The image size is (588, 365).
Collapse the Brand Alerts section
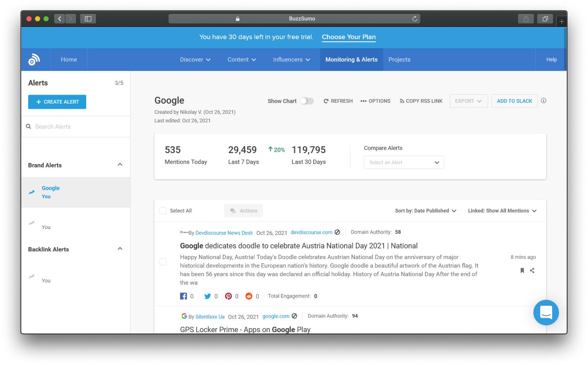point(120,165)
